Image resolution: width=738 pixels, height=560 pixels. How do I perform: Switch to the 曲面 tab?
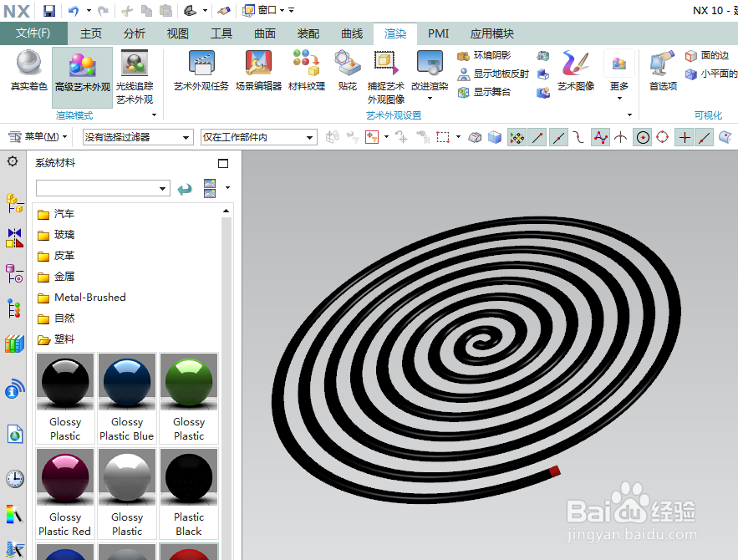(264, 33)
